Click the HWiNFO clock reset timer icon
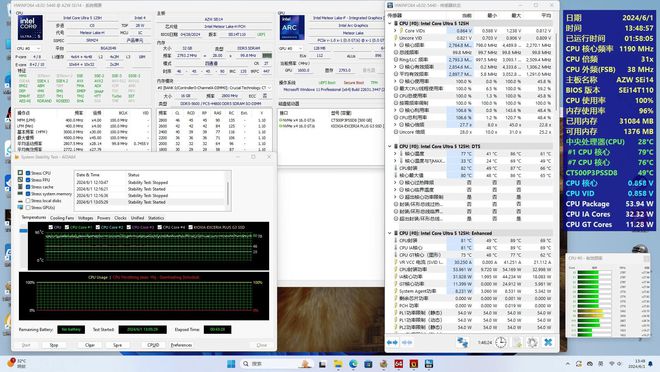This screenshot has height=372, width=660. click(x=500, y=343)
